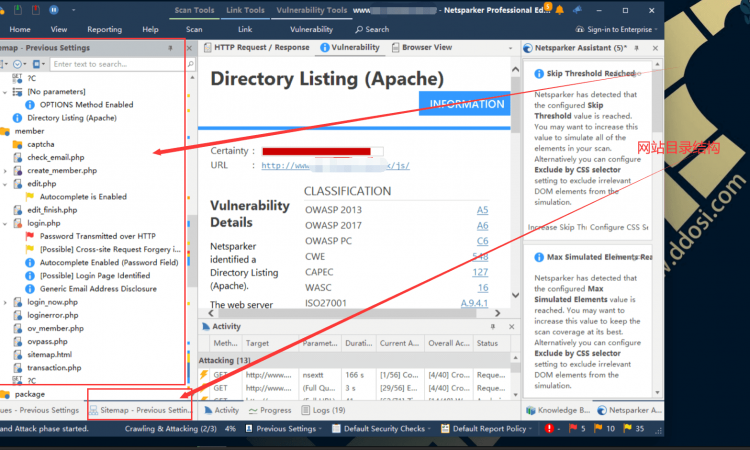
Task: Switch to the Browser View tab
Action: pos(422,47)
